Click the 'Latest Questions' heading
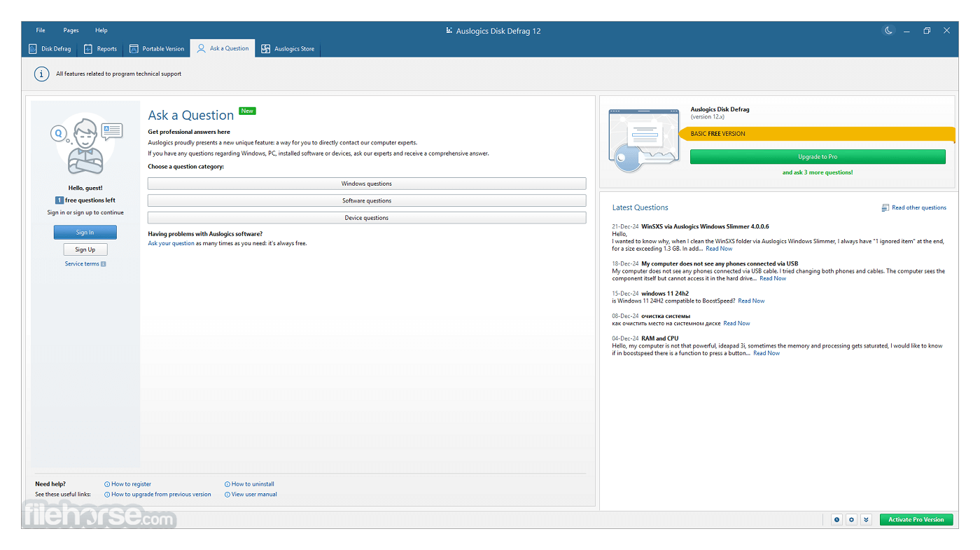Screen dimensions: 980x550 point(640,208)
